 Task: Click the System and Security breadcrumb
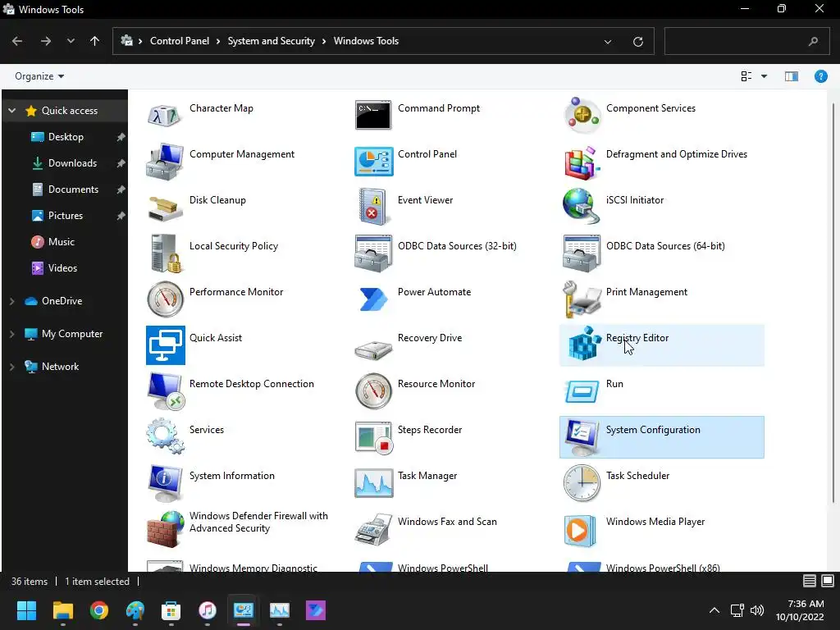(x=271, y=41)
